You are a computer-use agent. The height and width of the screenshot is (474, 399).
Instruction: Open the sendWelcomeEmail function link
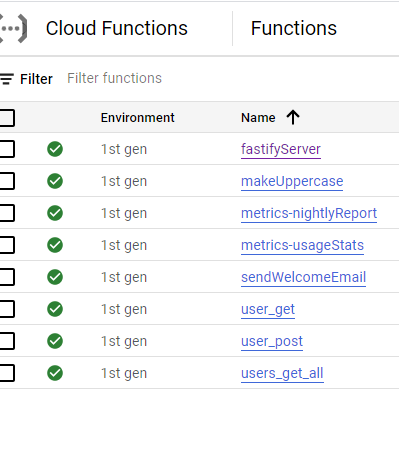pyautogui.click(x=303, y=277)
